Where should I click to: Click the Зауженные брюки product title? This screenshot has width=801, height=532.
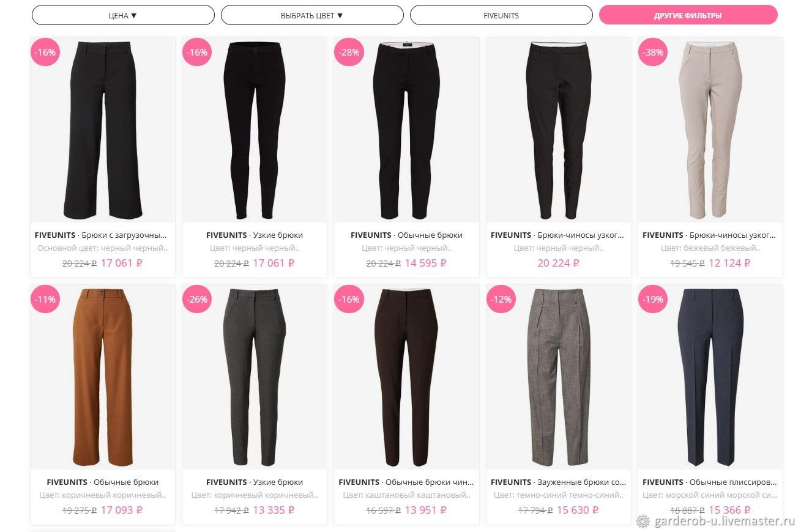point(558,482)
